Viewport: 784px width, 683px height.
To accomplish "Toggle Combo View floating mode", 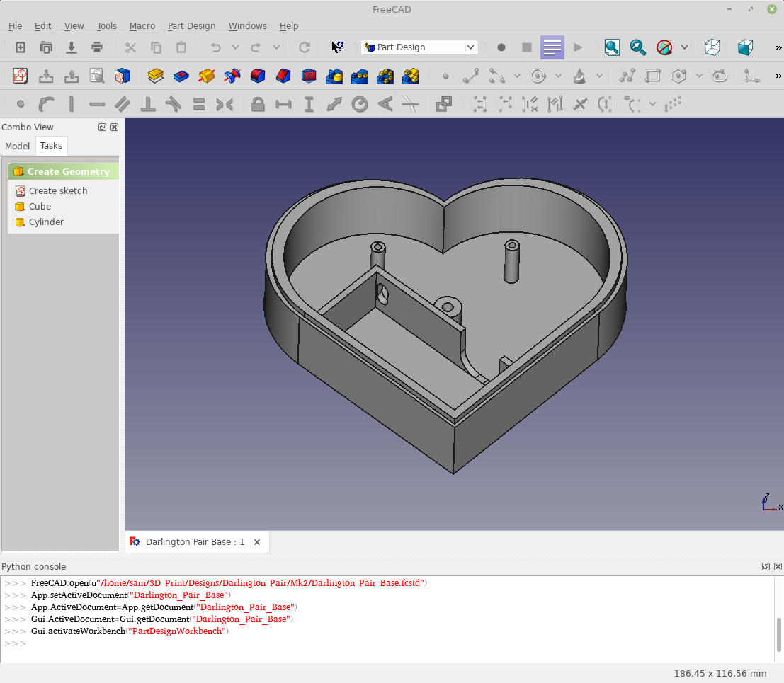I will coord(102,127).
